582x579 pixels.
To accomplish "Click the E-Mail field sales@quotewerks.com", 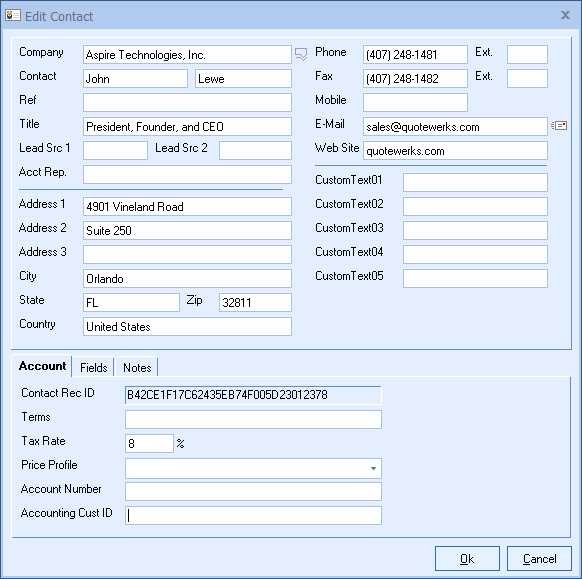I will 455,127.
